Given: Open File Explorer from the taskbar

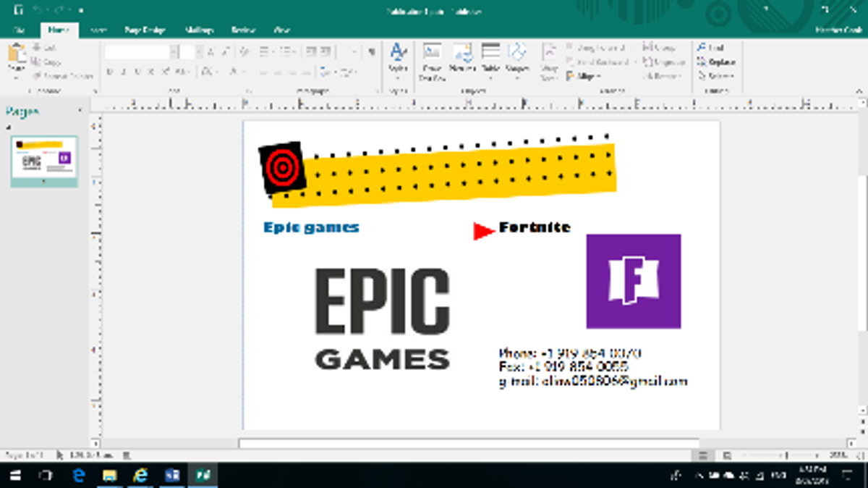Looking at the screenshot, I should click(110, 475).
